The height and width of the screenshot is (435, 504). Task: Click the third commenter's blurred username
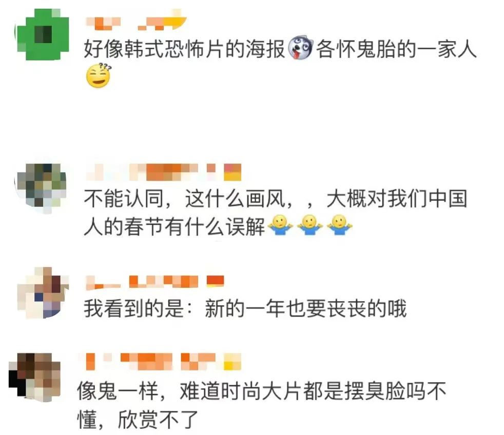154,282
